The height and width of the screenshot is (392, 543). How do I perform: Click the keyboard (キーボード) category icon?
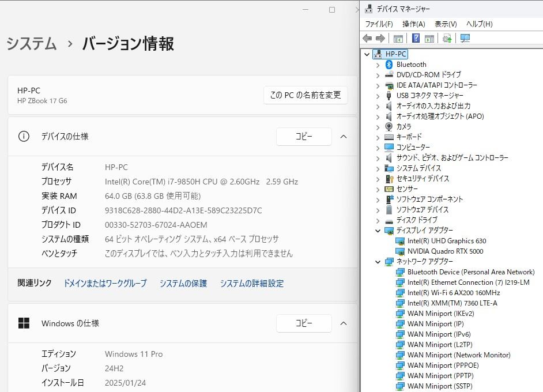click(389, 137)
